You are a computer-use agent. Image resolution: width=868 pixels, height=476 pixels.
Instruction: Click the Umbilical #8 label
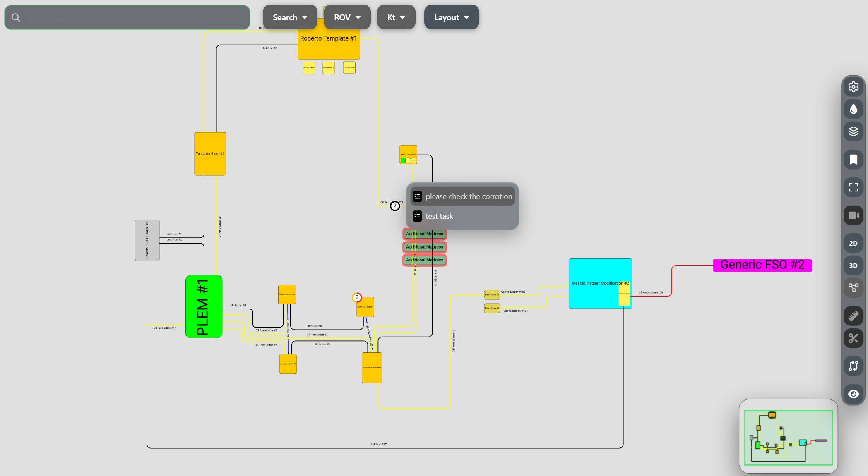pyautogui.click(x=269, y=48)
